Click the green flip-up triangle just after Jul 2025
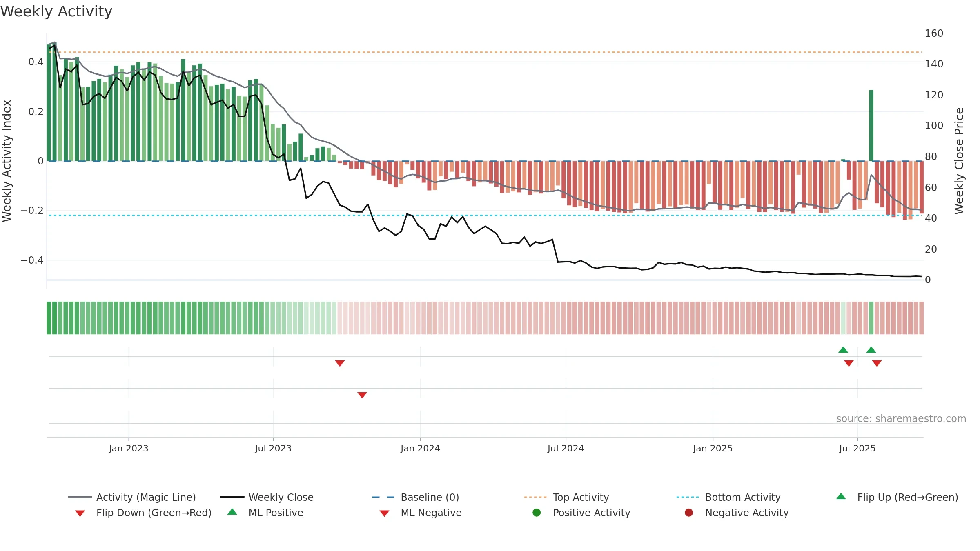 point(871,350)
